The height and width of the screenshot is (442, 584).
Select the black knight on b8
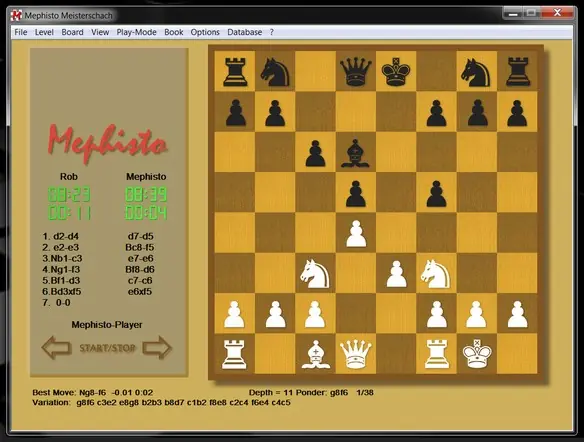(x=275, y=73)
